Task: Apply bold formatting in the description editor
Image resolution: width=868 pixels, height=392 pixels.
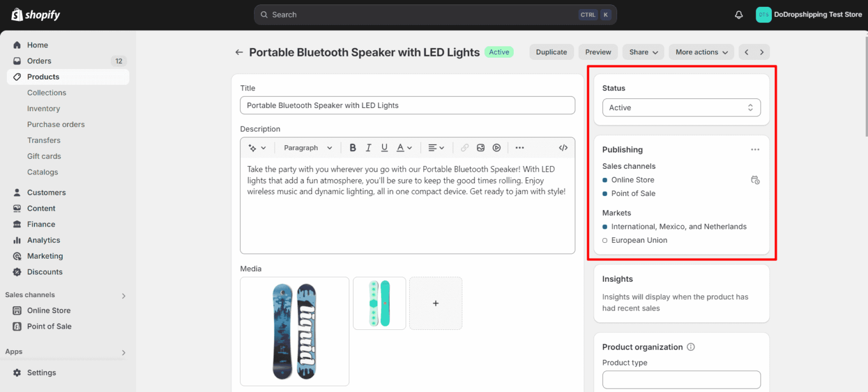Action: tap(353, 147)
